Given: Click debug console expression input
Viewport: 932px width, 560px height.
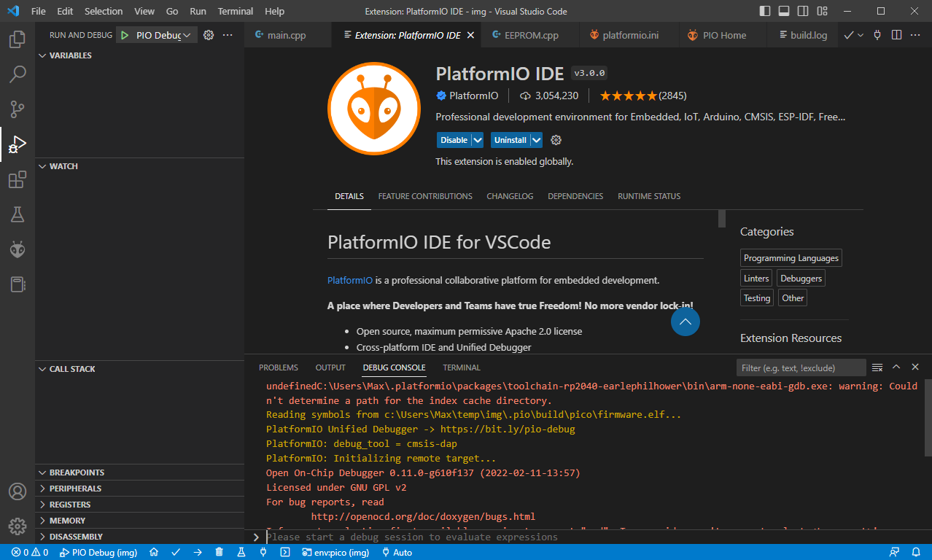Looking at the screenshot, I should (595, 537).
